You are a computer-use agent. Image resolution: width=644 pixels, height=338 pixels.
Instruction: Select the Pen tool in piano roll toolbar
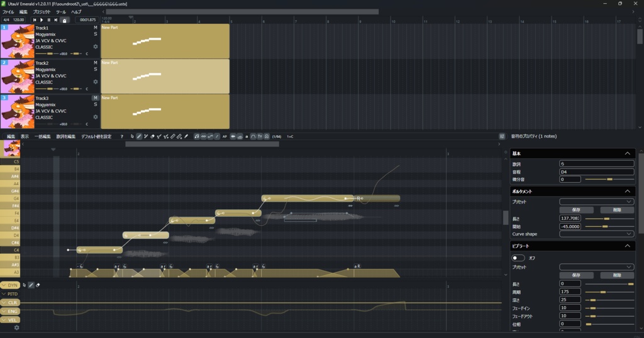point(139,136)
